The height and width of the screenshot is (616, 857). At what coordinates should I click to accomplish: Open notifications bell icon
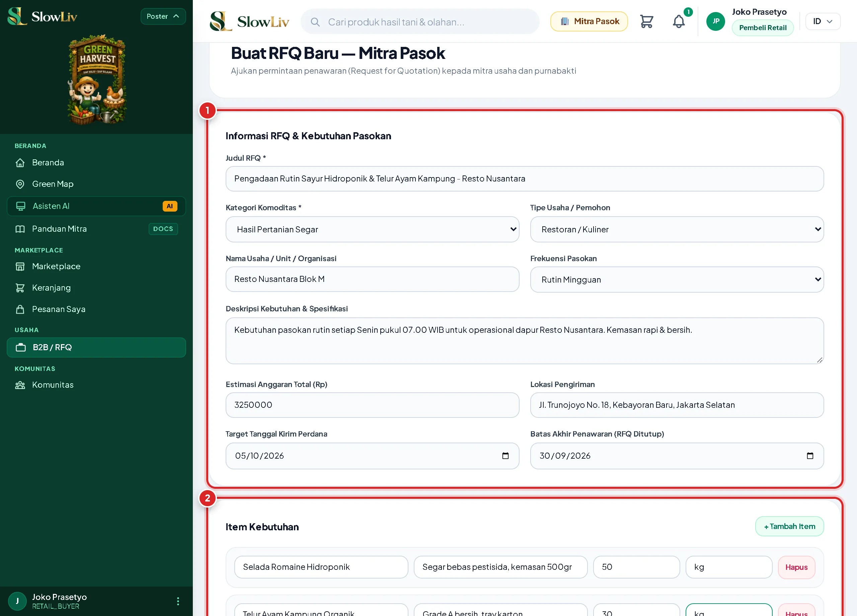click(x=679, y=21)
